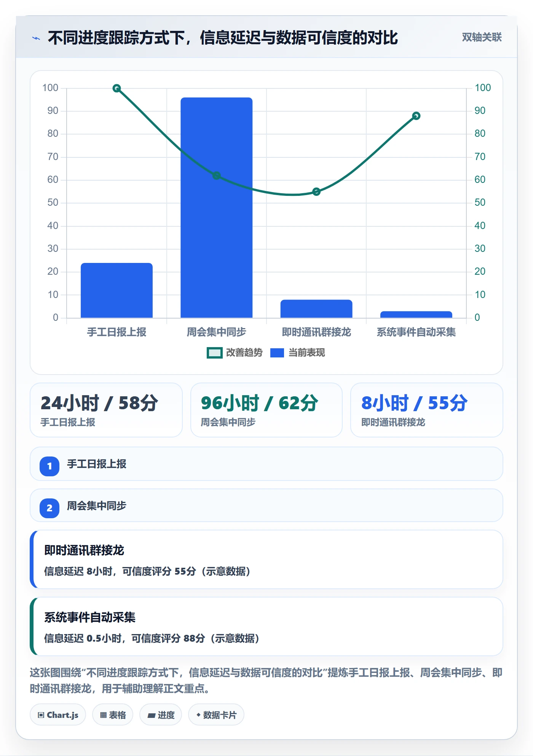Open list row 2 周会集中同步
Image resolution: width=533 pixels, height=756 pixels.
(266, 506)
